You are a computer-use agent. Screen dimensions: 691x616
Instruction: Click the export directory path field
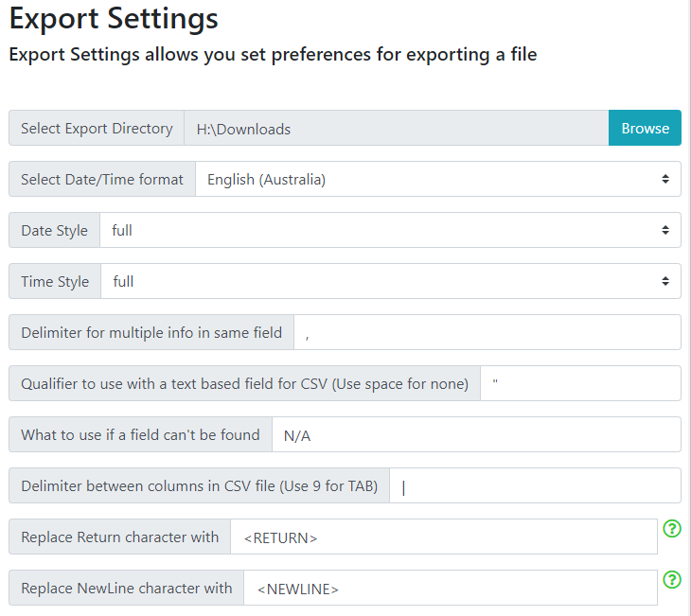(396, 129)
